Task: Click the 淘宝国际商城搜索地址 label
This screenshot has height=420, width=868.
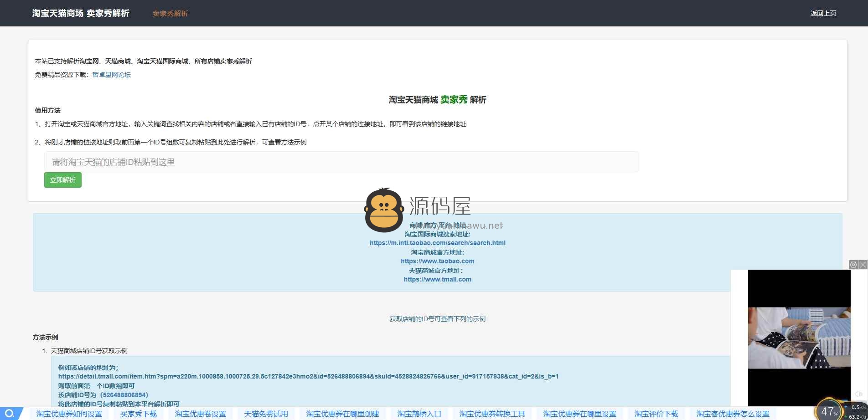Action: point(438,234)
